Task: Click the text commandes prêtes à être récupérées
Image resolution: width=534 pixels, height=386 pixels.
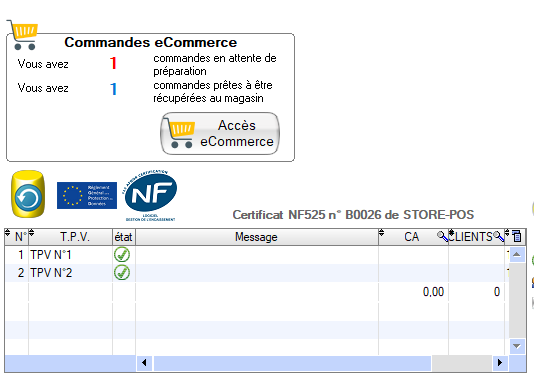Action: 213,92
